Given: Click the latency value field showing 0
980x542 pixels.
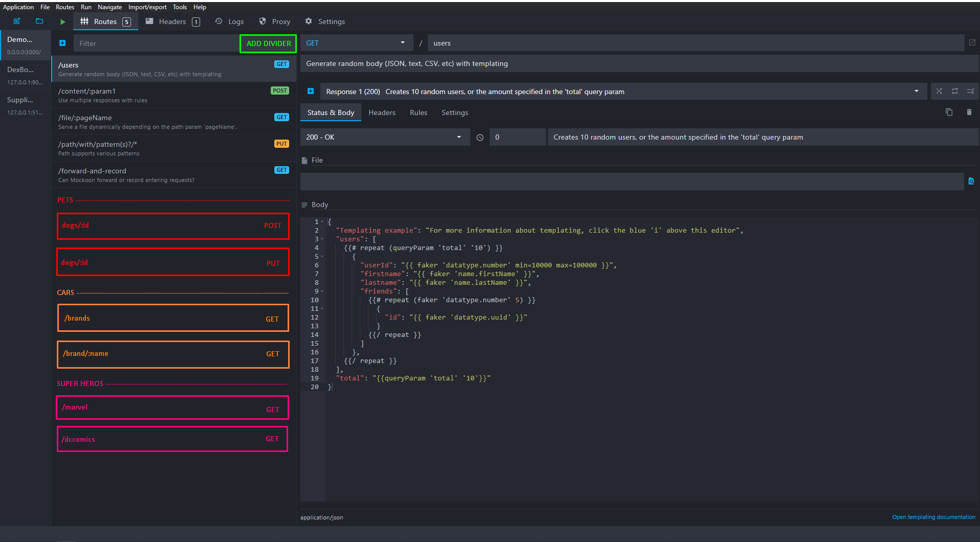Looking at the screenshot, I should tap(517, 137).
